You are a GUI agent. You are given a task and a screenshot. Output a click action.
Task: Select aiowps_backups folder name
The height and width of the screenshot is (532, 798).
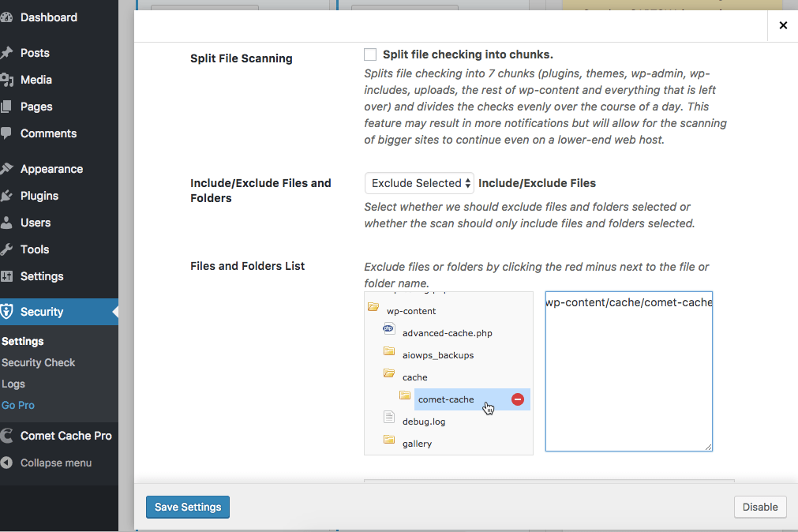click(438, 355)
